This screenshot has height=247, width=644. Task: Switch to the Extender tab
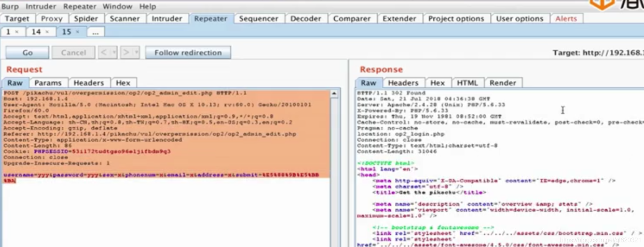click(400, 18)
